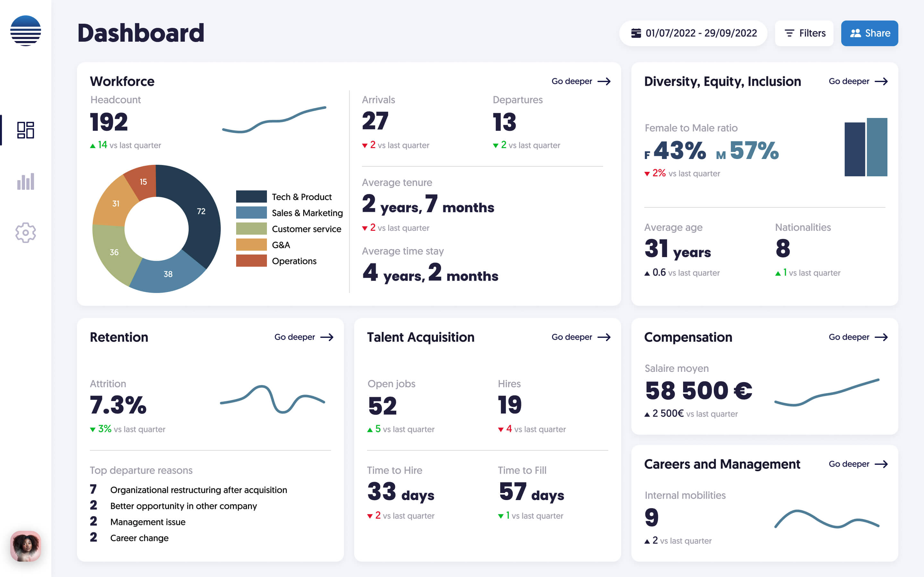
Task: Click the blue striped company logo
Action: coord(26,31)
